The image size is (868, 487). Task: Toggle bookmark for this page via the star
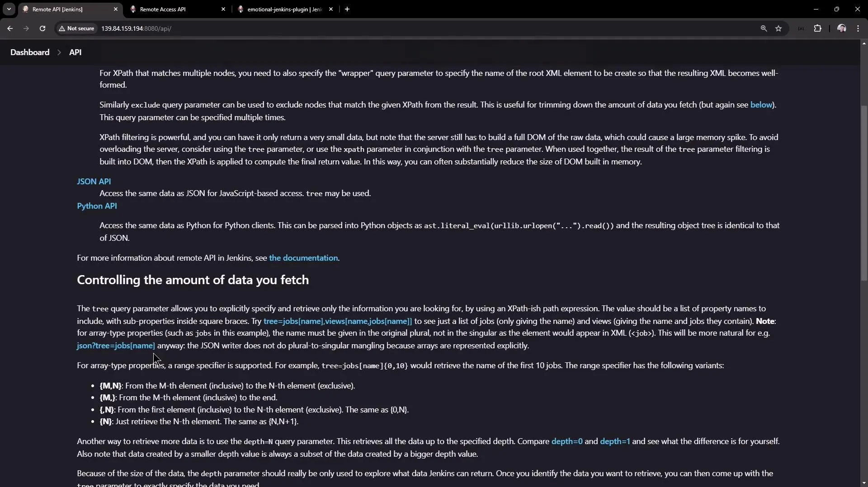tap(779, 28)
